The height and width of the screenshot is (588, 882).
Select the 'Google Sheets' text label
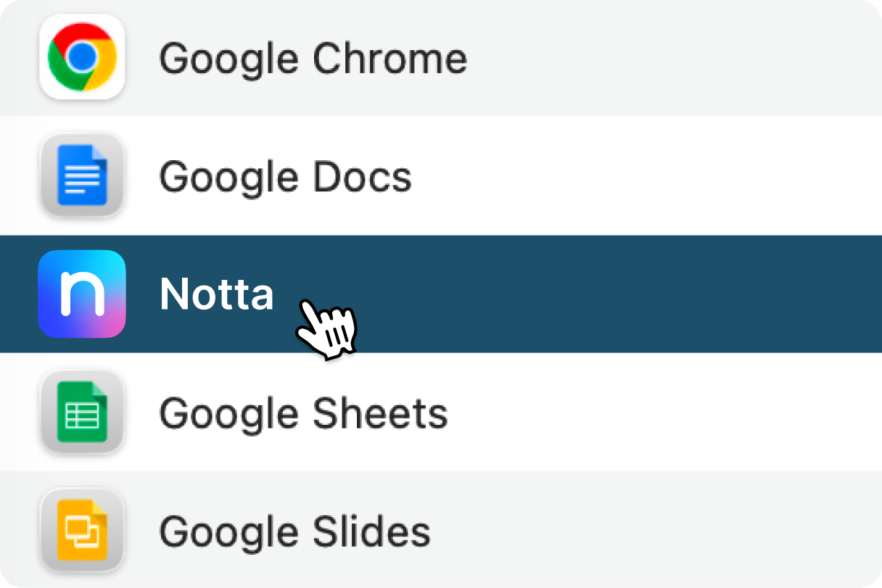[303, 413]
